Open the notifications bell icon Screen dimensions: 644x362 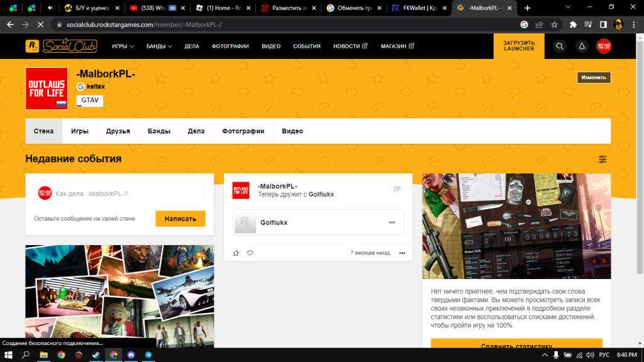pyautogui.click(x=582, y=46)
